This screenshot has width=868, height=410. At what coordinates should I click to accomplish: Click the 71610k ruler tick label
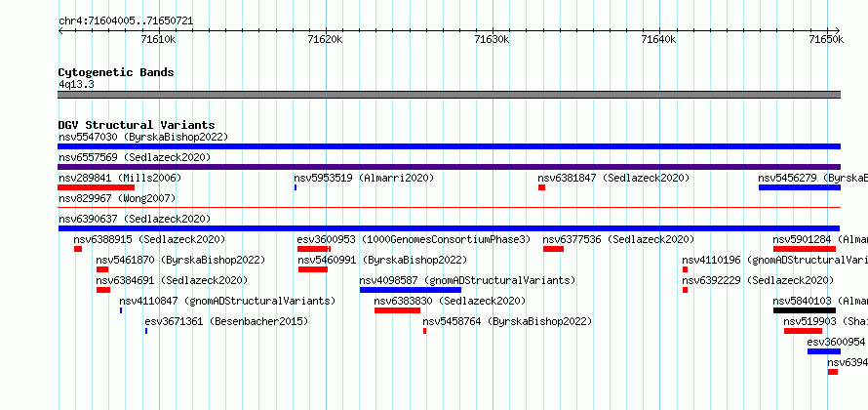tap(158, 39)
